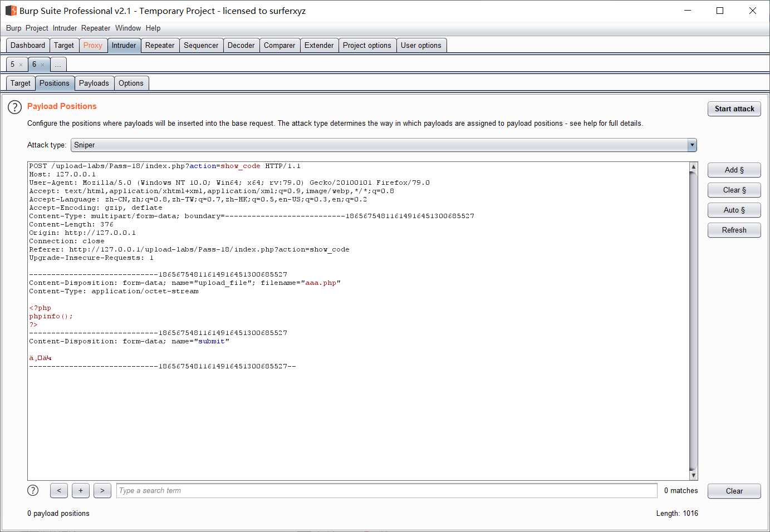Switch to the Repeater main tab

[160, 46]
